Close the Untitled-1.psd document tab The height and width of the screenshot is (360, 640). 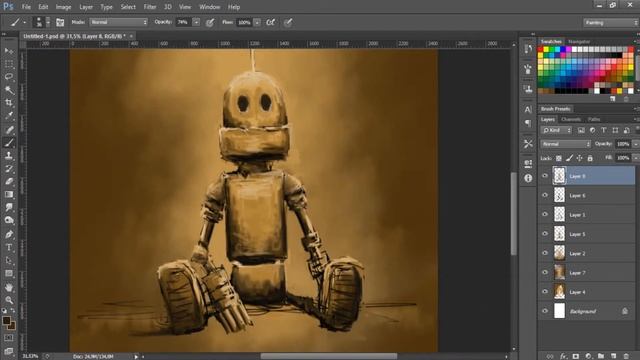pyautogui.click(x=131, y=36)
